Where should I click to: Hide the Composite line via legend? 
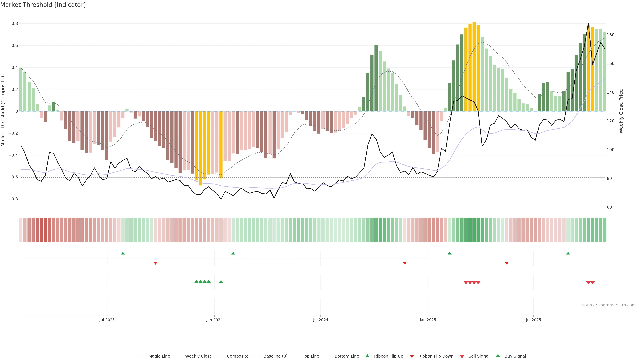[x=237, y=356]
